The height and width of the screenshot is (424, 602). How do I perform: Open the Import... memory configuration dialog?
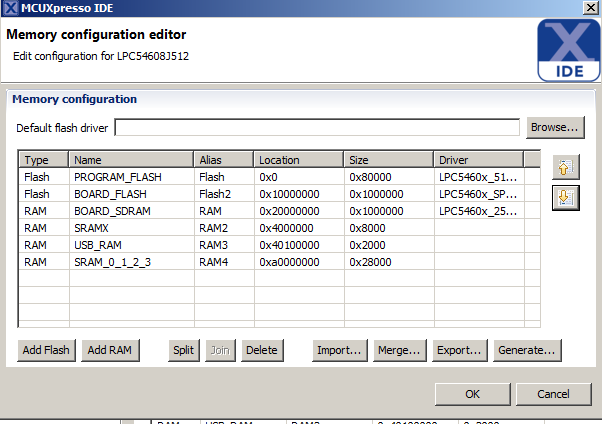[x=339, y=350]
